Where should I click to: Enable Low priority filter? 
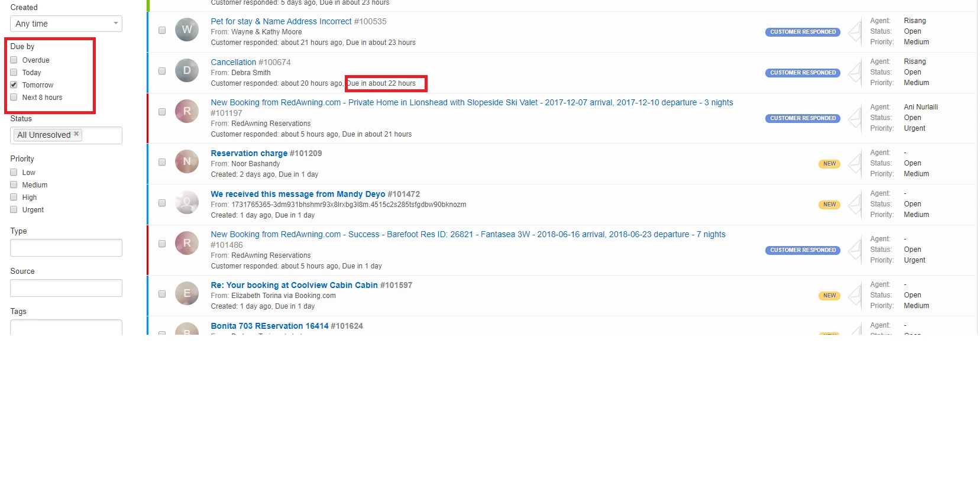[x=14, y=172]
